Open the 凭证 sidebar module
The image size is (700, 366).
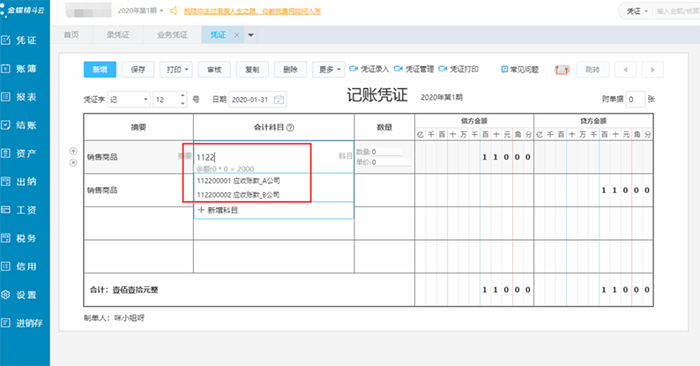pyautogui.click(x=20, y=40)
